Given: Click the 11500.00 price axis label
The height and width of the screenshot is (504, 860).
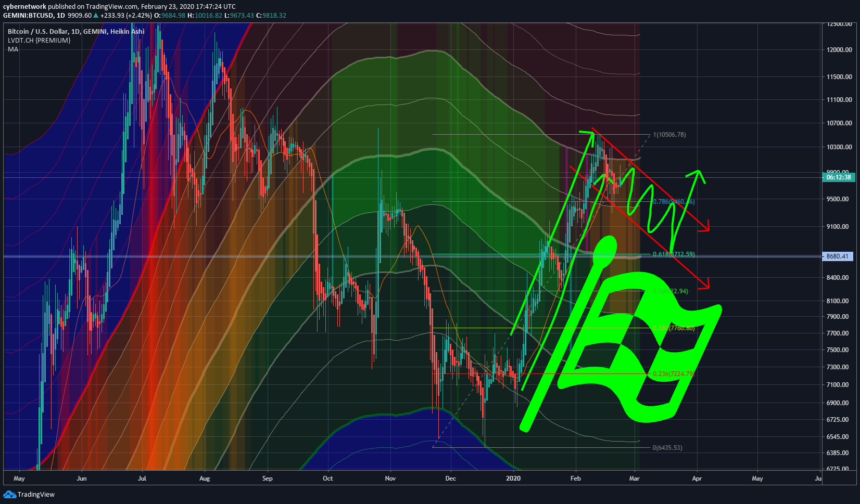Looking at the screenshot, I should click(x=839, y=76).
